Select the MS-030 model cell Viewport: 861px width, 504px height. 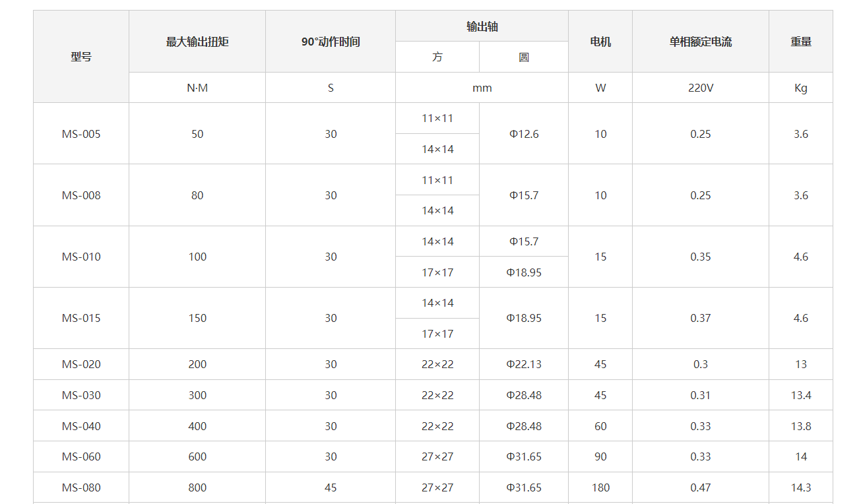coord(81,395)
